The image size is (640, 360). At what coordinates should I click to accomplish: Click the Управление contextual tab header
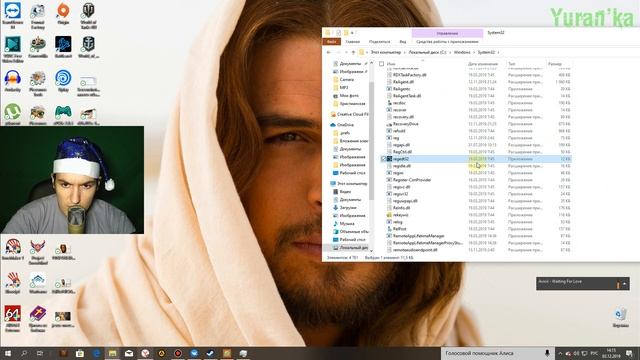pos(447,33)
